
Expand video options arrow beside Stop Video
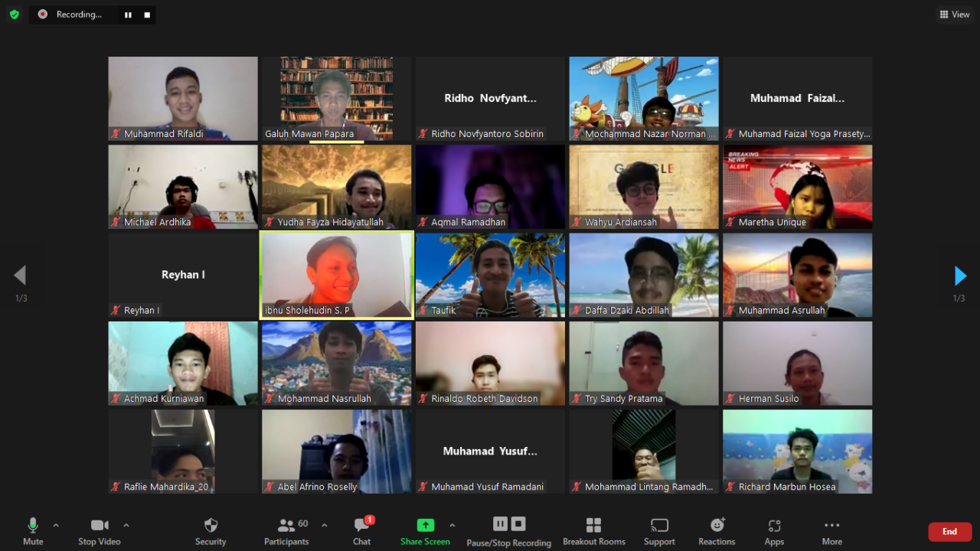pos(126,525)
